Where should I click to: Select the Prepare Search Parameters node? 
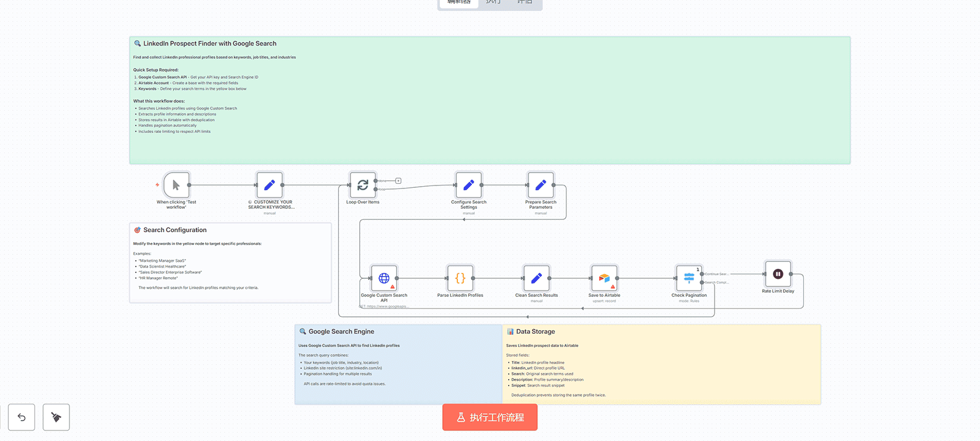click(x=541, y=185)
